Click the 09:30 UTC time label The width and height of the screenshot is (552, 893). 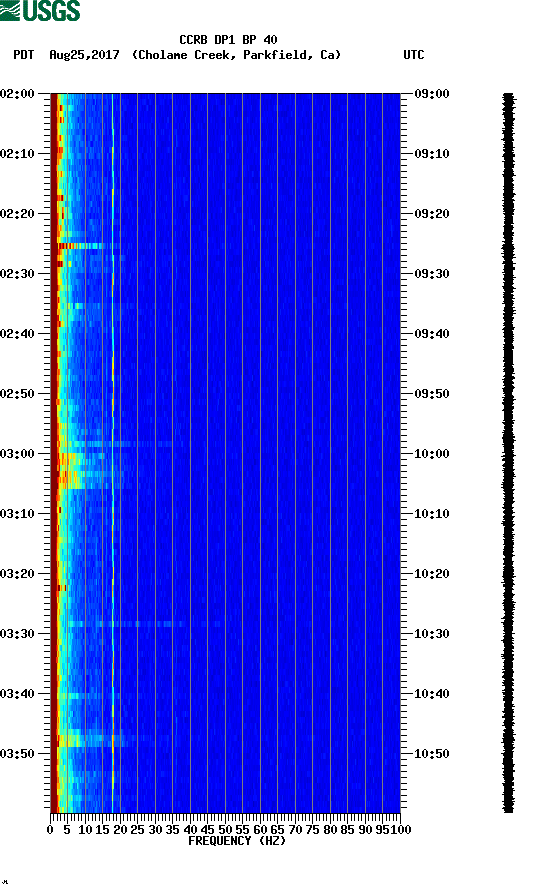[x=432, y=273]
